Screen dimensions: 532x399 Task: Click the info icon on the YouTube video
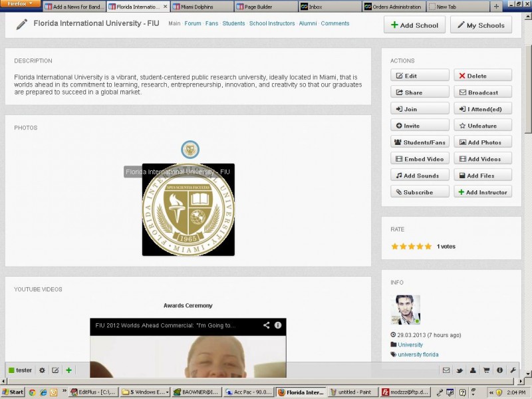coord(278,325)
